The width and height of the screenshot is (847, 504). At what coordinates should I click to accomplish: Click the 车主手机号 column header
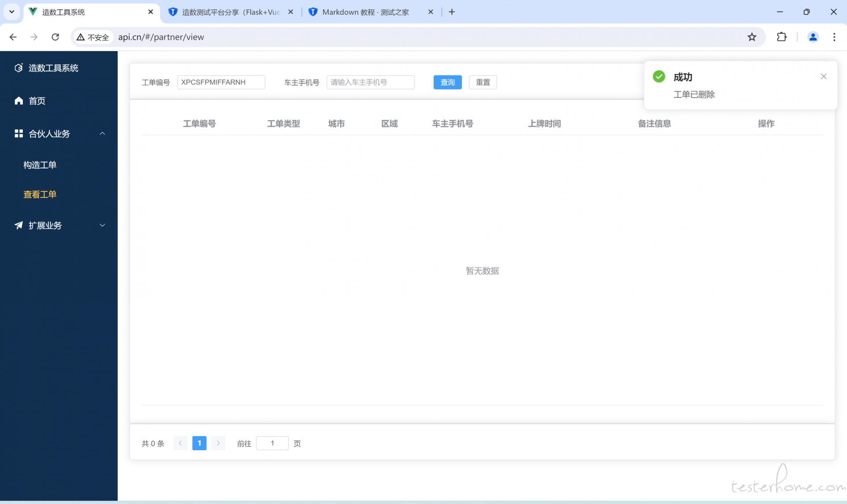453,124
